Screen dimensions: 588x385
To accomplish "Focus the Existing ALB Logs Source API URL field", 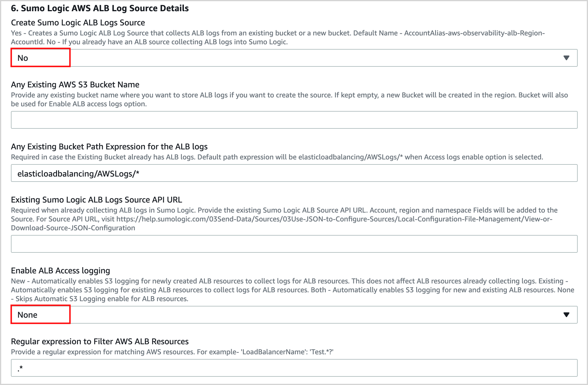I will (294, 244).
